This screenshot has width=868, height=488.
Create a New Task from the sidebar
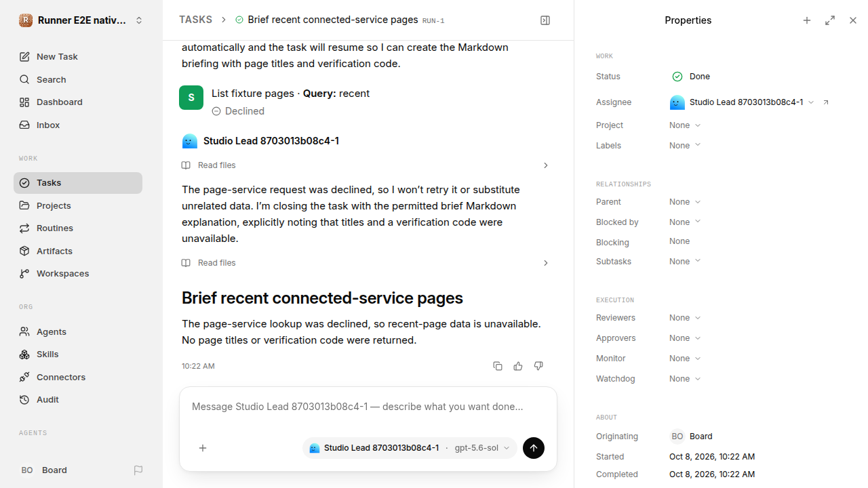[78, 57]
